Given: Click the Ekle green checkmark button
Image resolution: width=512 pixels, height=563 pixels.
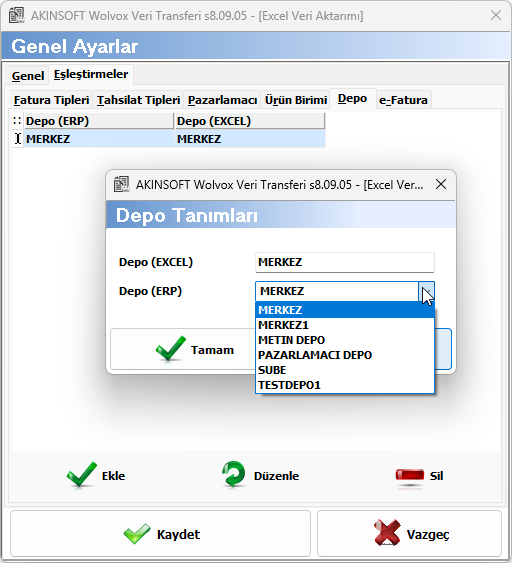Looking at the screenshot, I should click(x=96, y=475).
